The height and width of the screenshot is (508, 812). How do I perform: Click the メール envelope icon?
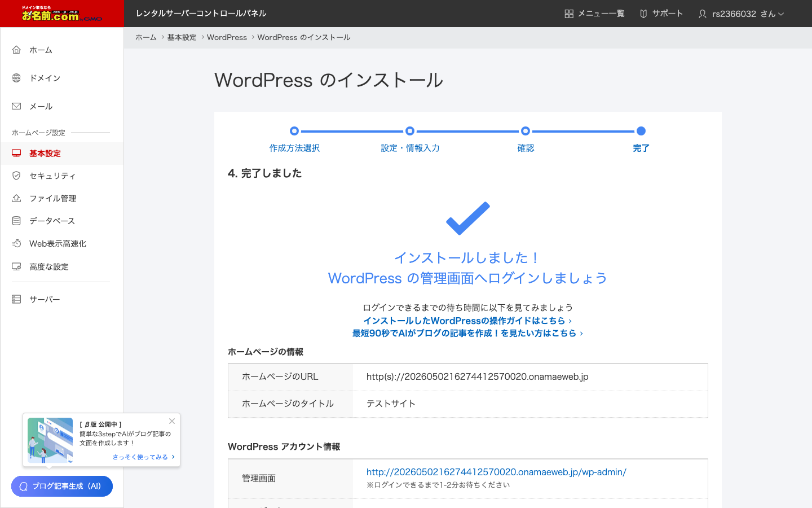point(16,106)
